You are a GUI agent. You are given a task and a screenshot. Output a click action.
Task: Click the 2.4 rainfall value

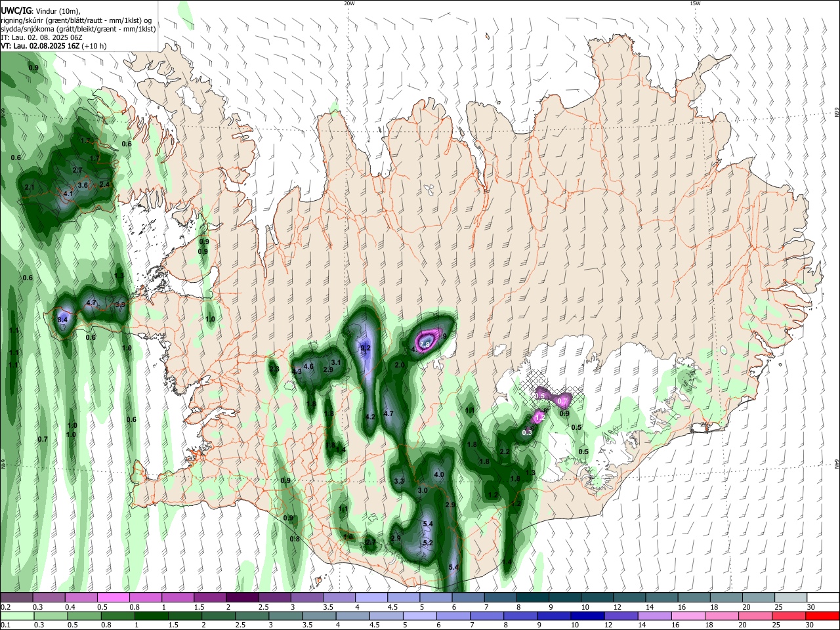coord(104,184)
